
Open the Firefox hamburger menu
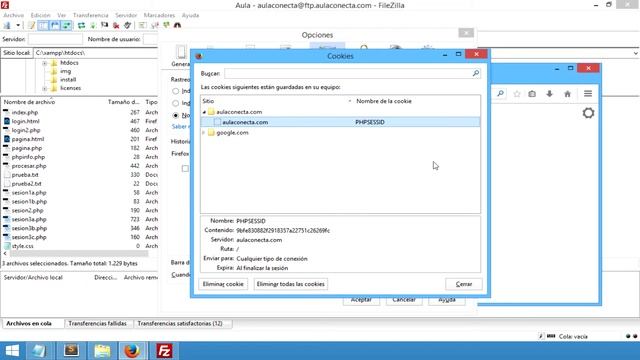click(x=588, y=94)
